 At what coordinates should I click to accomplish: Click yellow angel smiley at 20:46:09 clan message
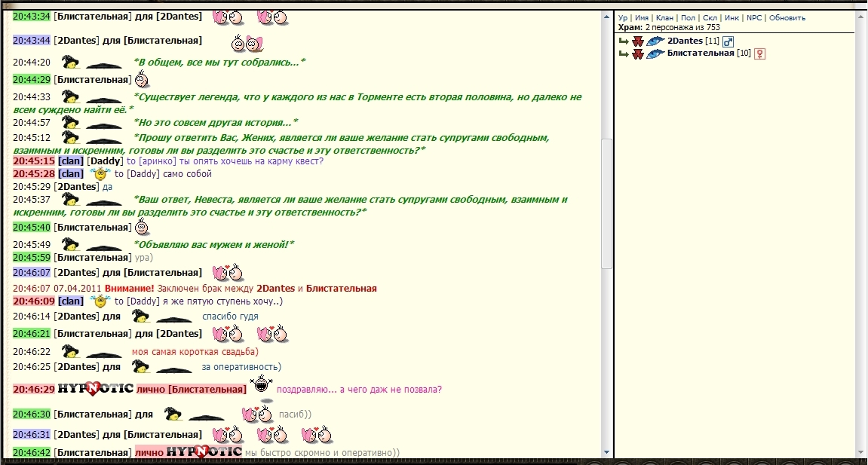[x=100, y=301]
